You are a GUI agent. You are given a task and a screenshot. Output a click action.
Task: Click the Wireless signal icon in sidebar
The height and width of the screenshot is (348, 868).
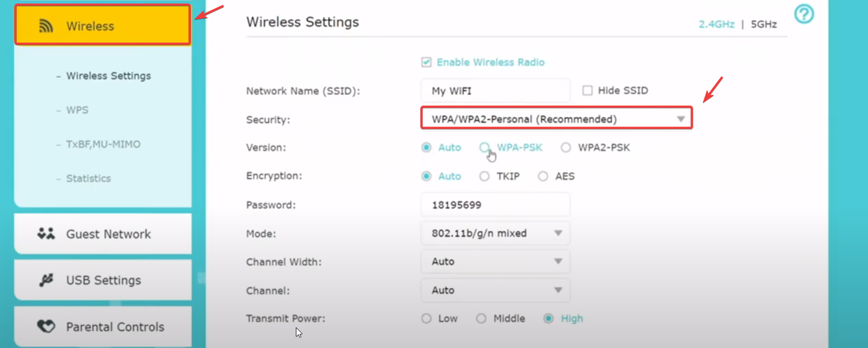click(46, 26)
